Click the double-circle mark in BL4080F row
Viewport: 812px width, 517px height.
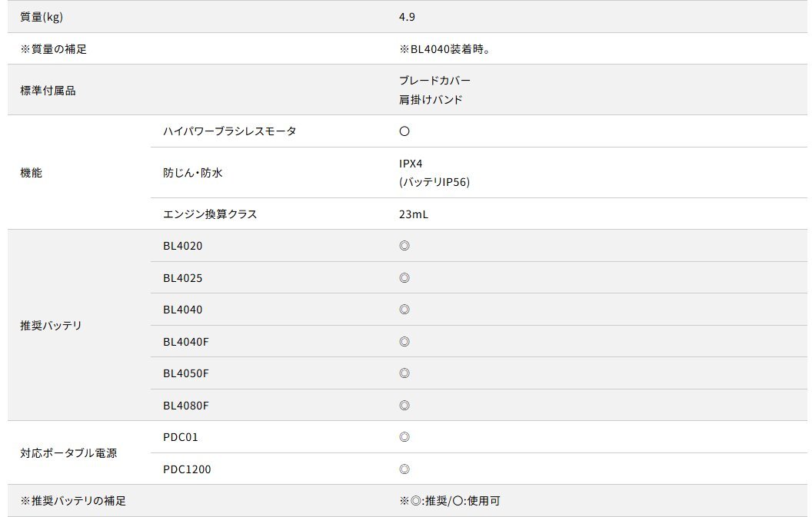coord(404,406)
